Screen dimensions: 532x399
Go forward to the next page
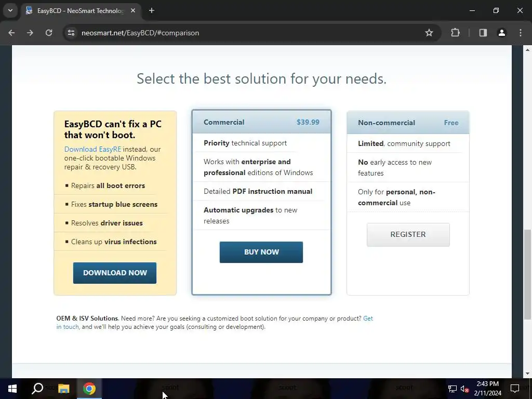pyautogui.click(x=30, y=33)
